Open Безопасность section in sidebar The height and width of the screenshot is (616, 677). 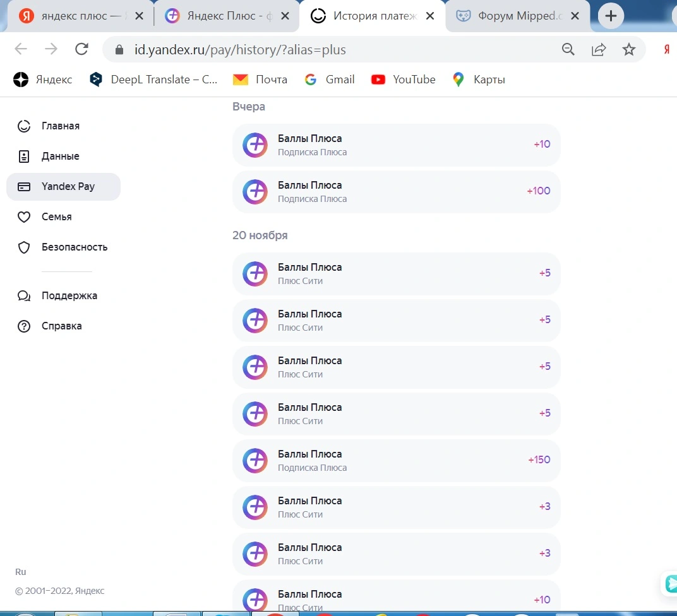click(x=63, y=247)
